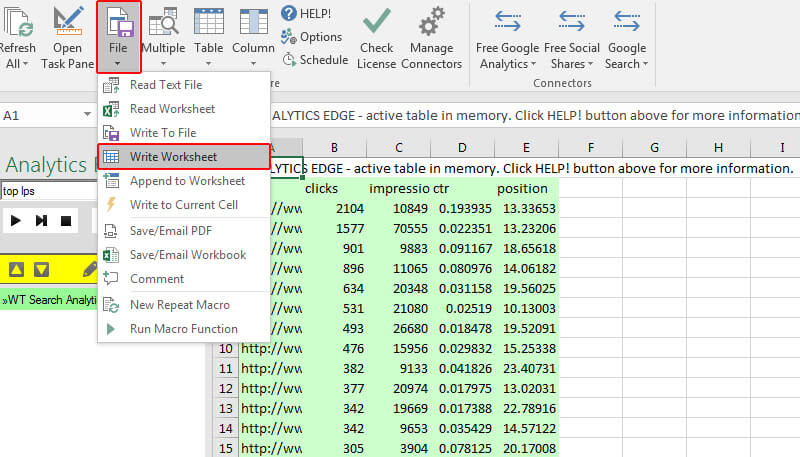Click the stop macro button
Viewport: 800px width, 457px height.
click(66, 221)
